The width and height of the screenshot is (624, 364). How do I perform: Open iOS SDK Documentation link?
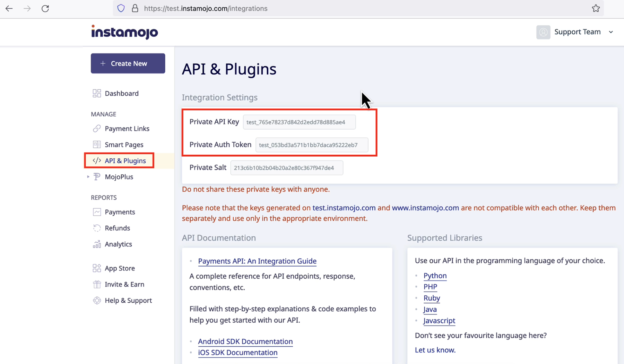tap(237, 353)
